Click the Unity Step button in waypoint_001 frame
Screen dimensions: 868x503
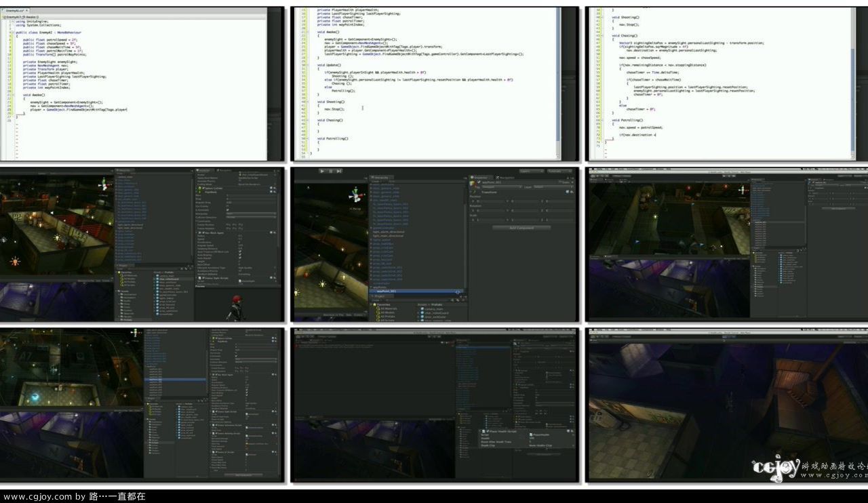coord(339,171)
